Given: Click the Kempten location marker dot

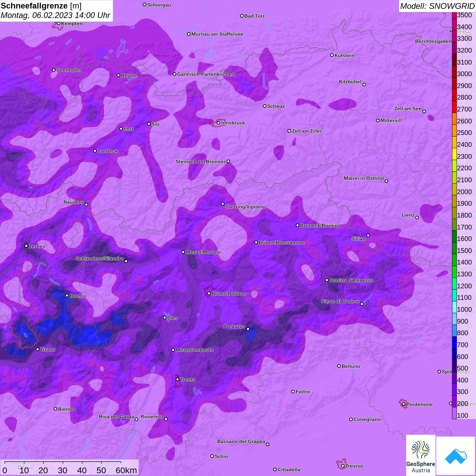Looking at the screenshot, I should click(58, 23).
